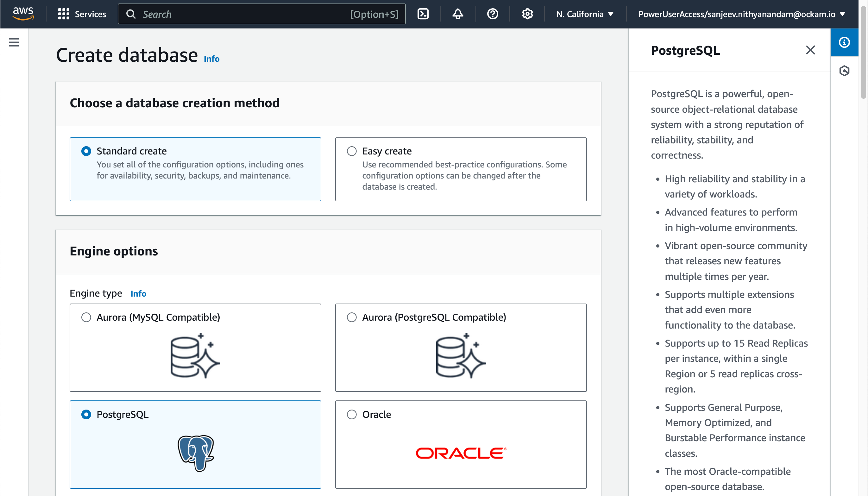
Task: Click the Engine type Info link
Action: 138,293
